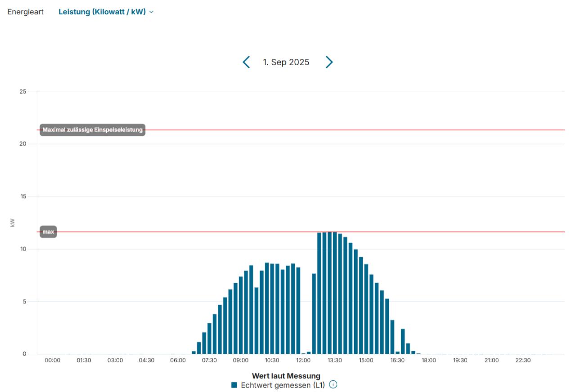Click the gray max label badge
The image size is (576, 392).
pos(48,232)
